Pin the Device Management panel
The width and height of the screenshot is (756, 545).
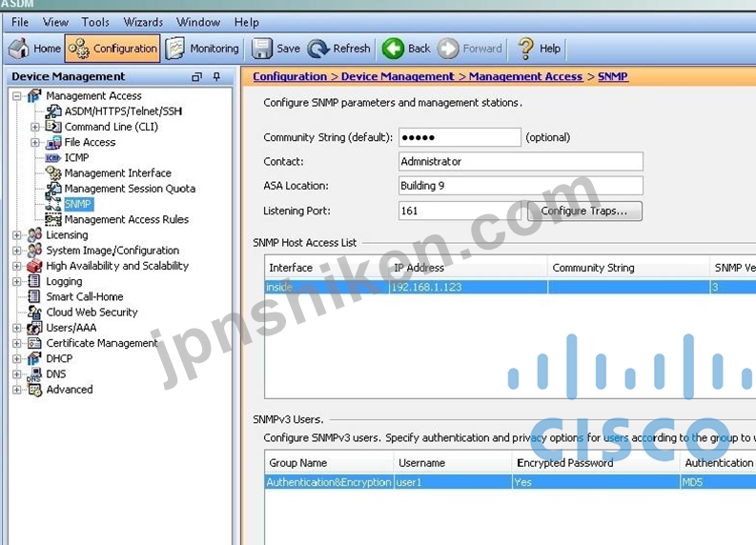217,76
